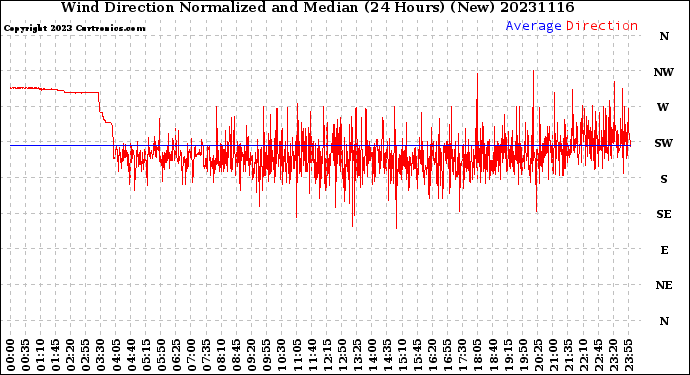Click the 04:05 time label
The width and height of the screenshot is (690, 375).
point(116,355)
